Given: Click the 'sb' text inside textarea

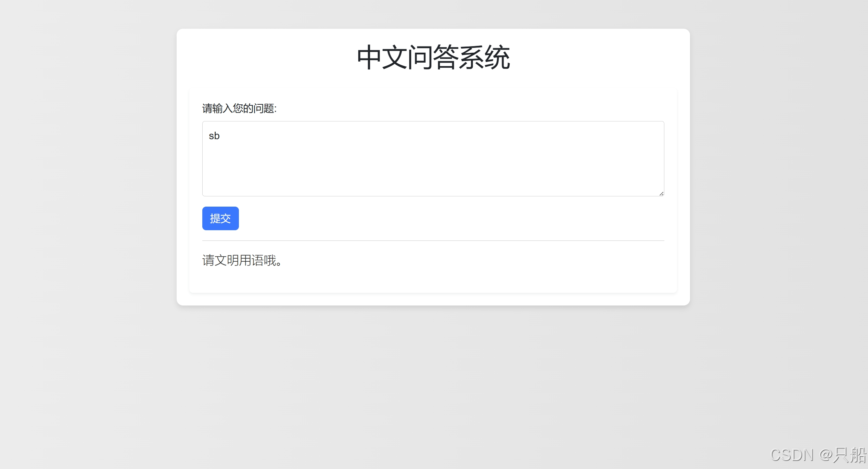Looking at the screenshot, I should click(x=214, y=136).
